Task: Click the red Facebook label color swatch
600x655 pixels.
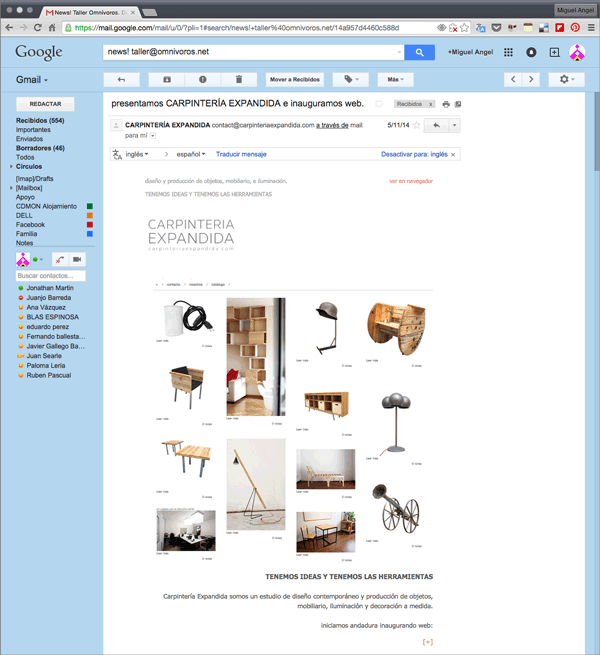Action: [90, 225]
